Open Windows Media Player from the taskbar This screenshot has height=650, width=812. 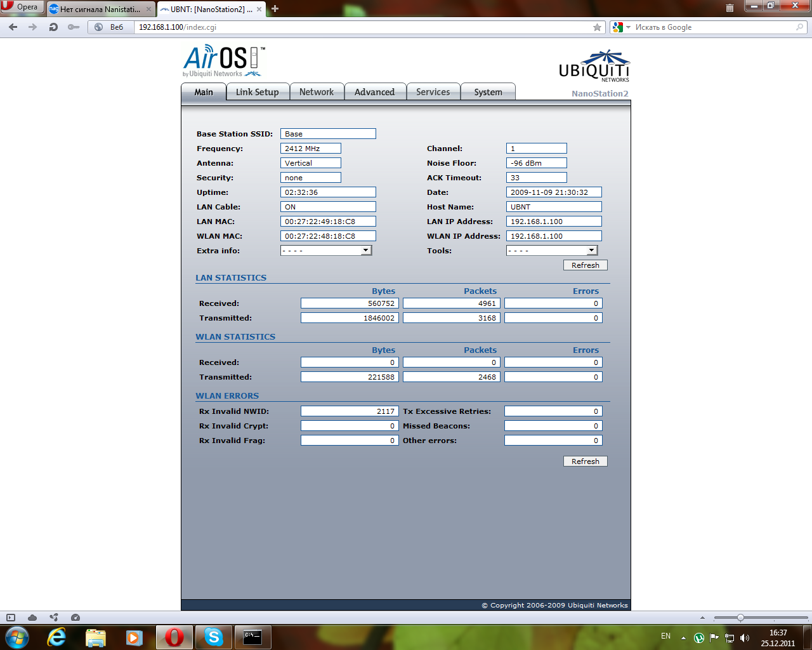tap(134, 637)
